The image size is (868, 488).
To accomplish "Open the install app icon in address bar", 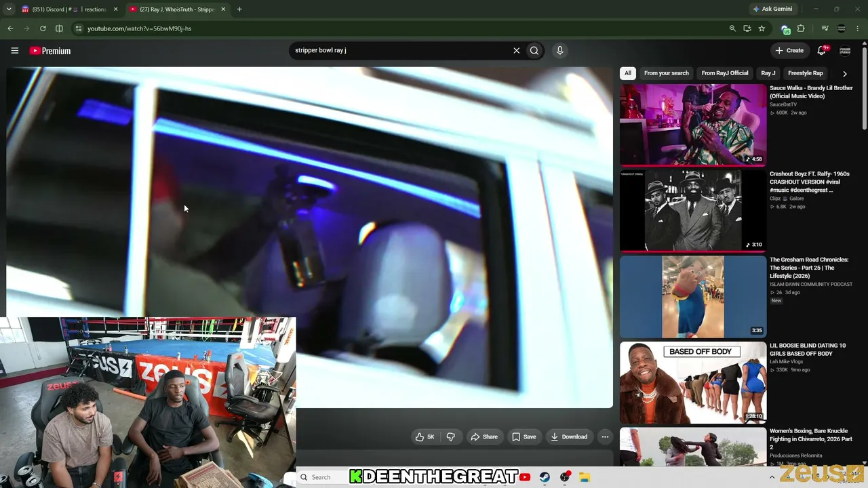I will pyautogui.click(x=747, y=28).
